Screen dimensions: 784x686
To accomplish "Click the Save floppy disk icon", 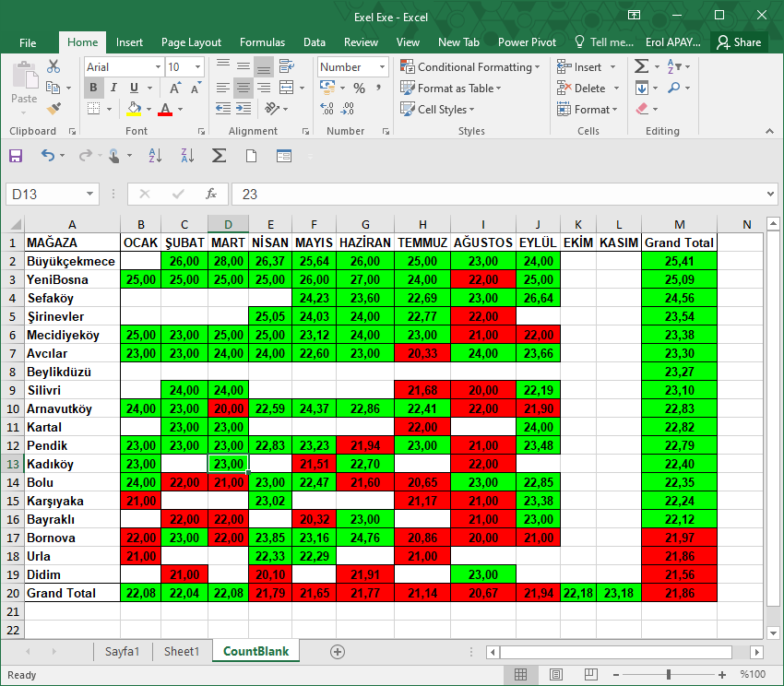I will click(16, 156).
